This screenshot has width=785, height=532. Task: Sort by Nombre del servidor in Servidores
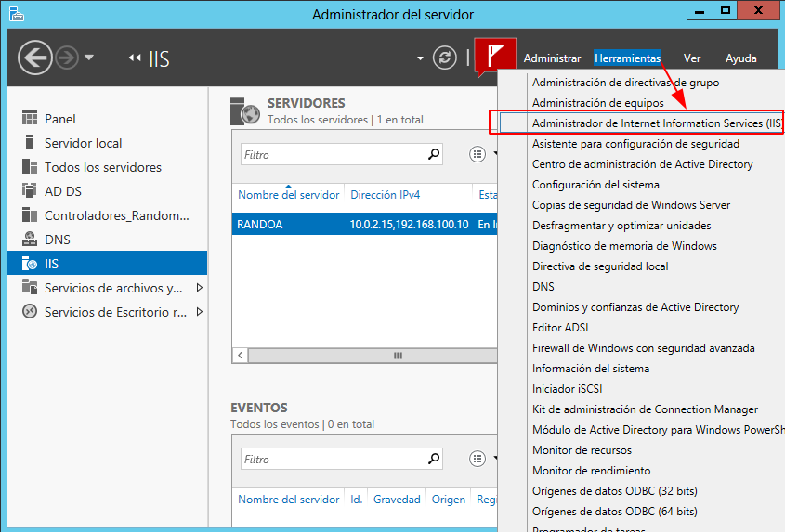[288, 195]
